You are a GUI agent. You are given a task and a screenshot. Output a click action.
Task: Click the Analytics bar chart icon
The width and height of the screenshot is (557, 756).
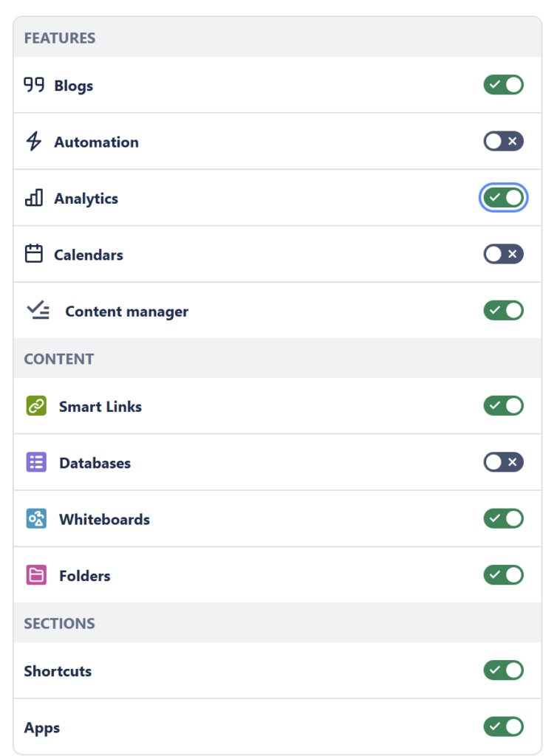pos(34,198)
